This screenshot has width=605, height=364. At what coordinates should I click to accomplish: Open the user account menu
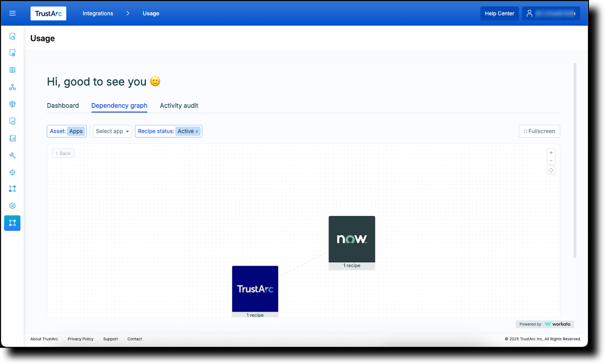coord(551,14)
